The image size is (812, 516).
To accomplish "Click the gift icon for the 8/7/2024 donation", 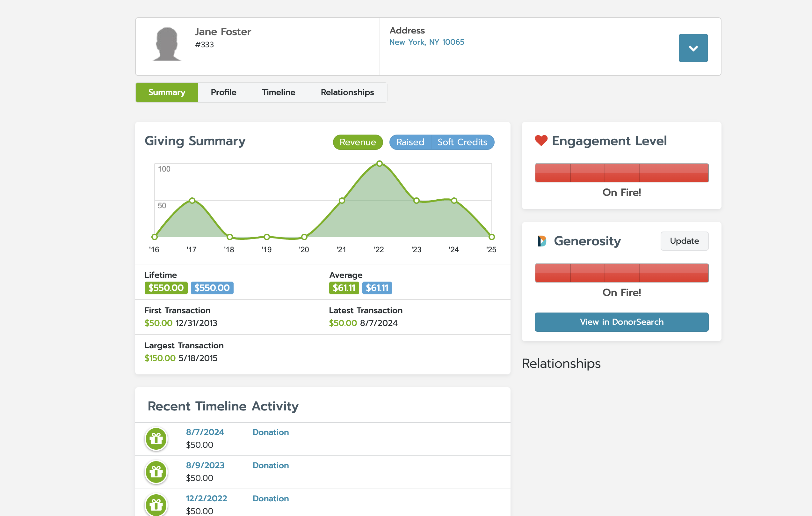I will click(156, 439).
